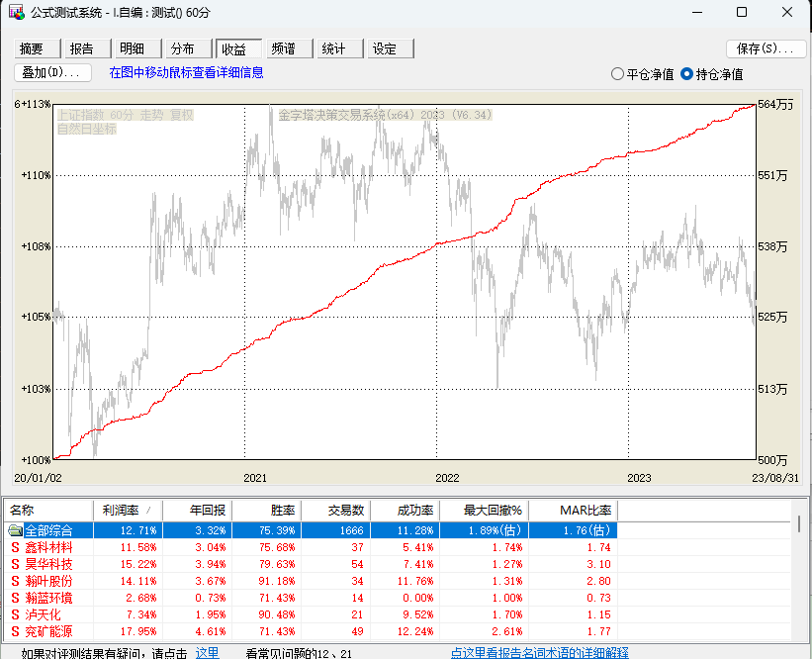The image size is (812, 659).
Task: Maximize the 公式测试系统 window
Action: pos(742,12)
